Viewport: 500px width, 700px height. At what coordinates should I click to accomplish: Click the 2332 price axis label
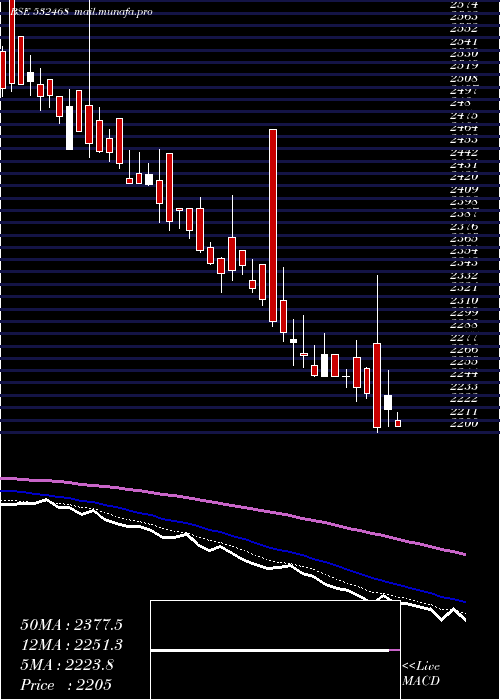tap(464, 276)
